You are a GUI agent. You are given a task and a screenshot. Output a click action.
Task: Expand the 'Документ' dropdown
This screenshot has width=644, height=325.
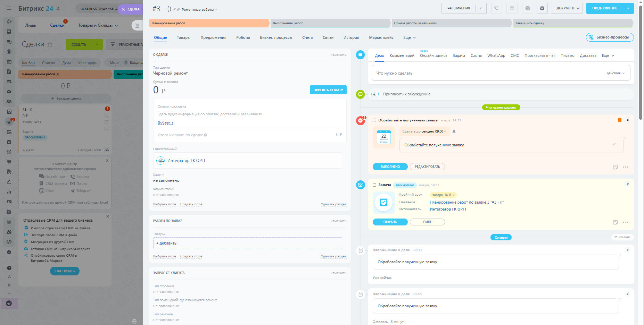click(x=568, y=8)
